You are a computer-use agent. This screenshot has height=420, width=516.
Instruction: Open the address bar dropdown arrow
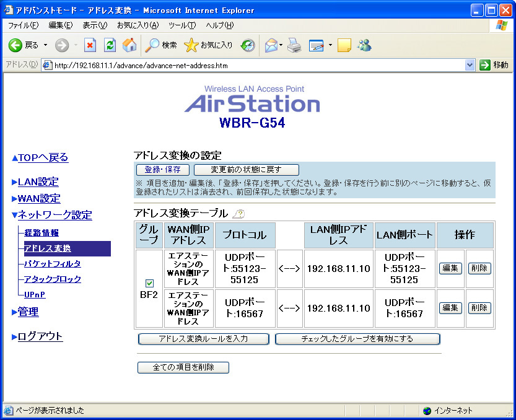point(470,65)
